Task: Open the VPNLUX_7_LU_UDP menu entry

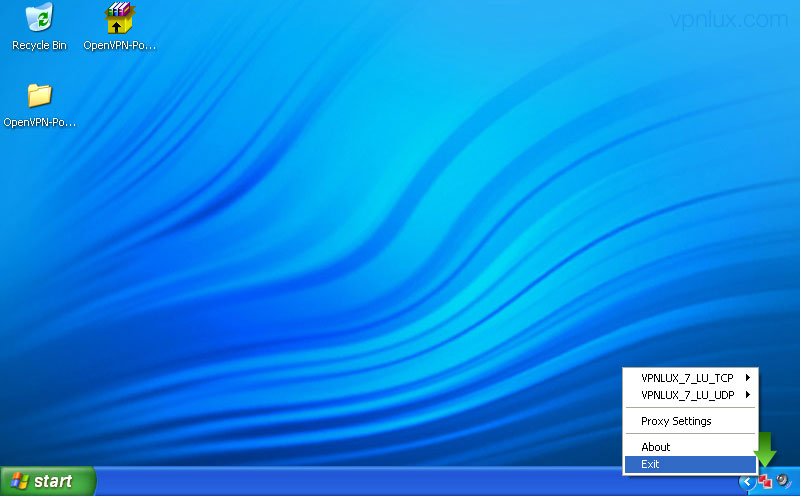Action: (690, 394)
